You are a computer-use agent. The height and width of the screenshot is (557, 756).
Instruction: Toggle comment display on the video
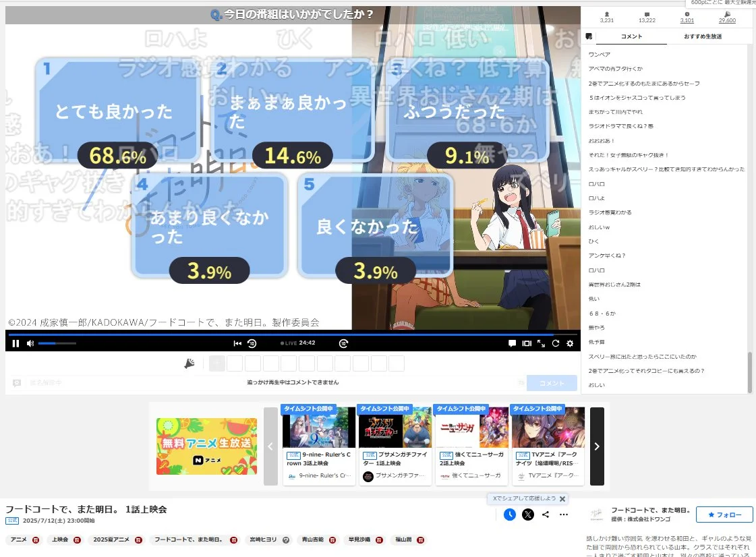[x=512, y=343]
